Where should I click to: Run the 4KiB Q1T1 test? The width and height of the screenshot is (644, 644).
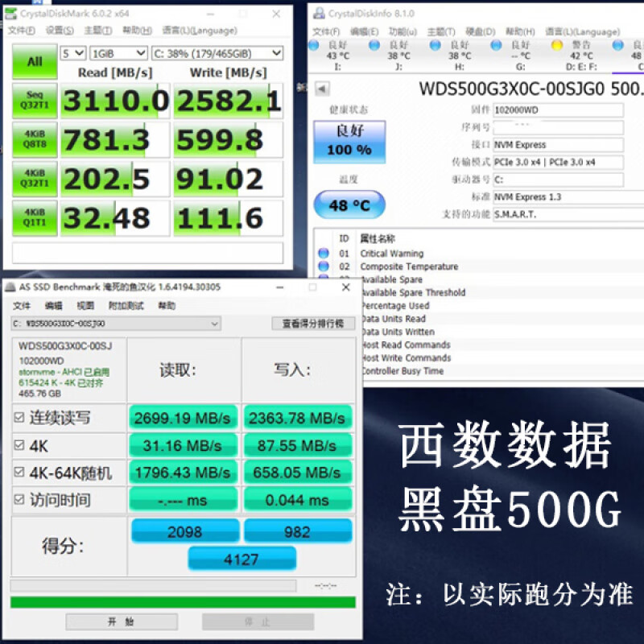[35, 217]
